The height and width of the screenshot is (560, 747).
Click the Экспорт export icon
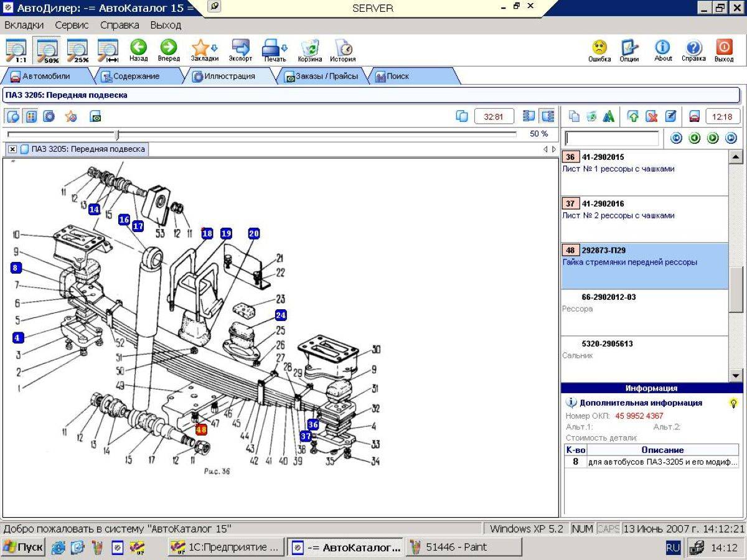pos(240,50)
